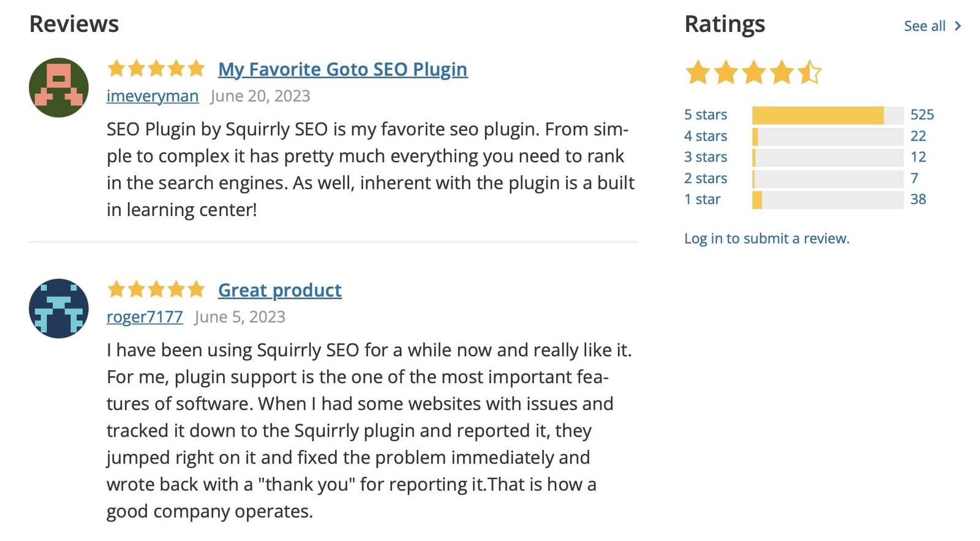This screenshot has width=980, height=541.
Task: Click the third star on the Great product rating
Action: pyautogui.click(x=156, y=289)
